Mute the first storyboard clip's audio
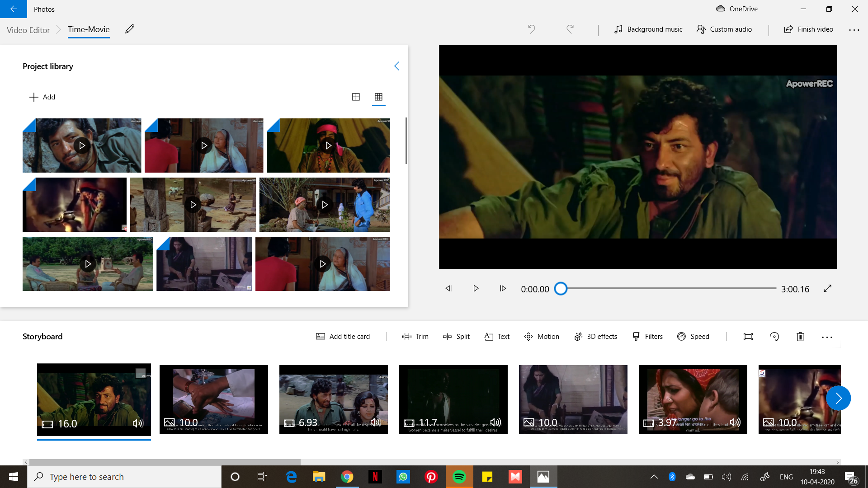 137,423
